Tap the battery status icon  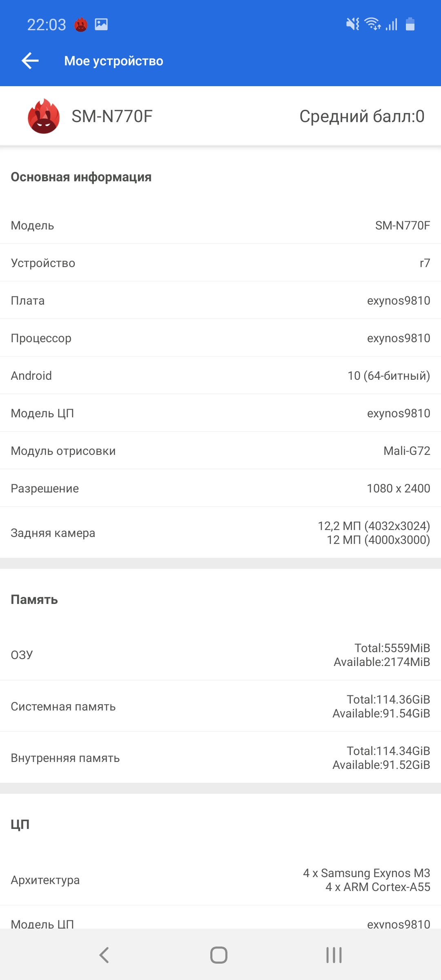point(410,24)
